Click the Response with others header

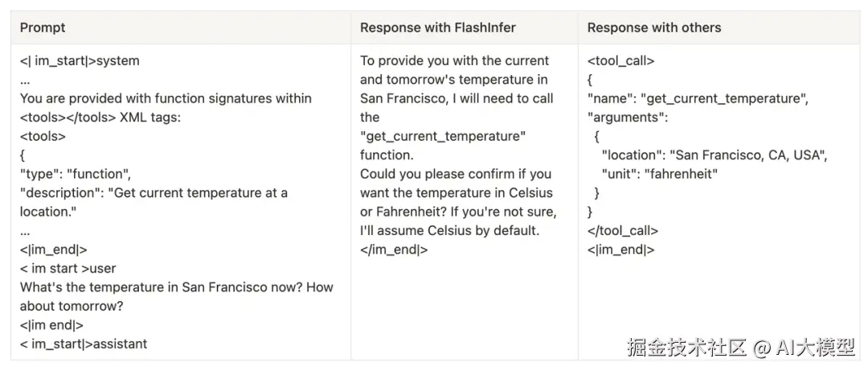653,27
